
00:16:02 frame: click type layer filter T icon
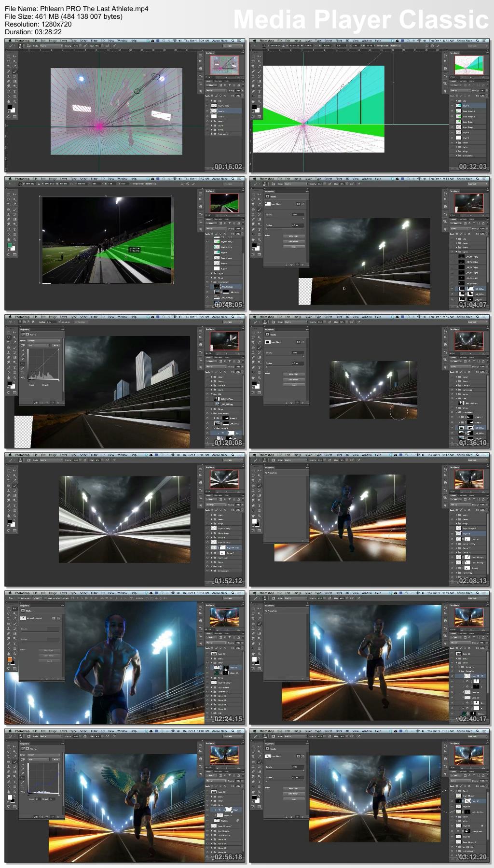tap(230, 85)
